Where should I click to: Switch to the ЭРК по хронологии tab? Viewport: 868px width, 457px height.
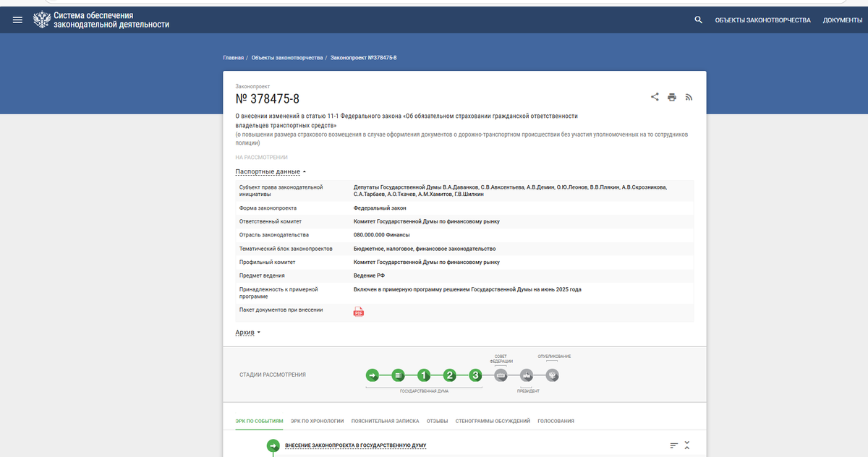click(317, 421)
